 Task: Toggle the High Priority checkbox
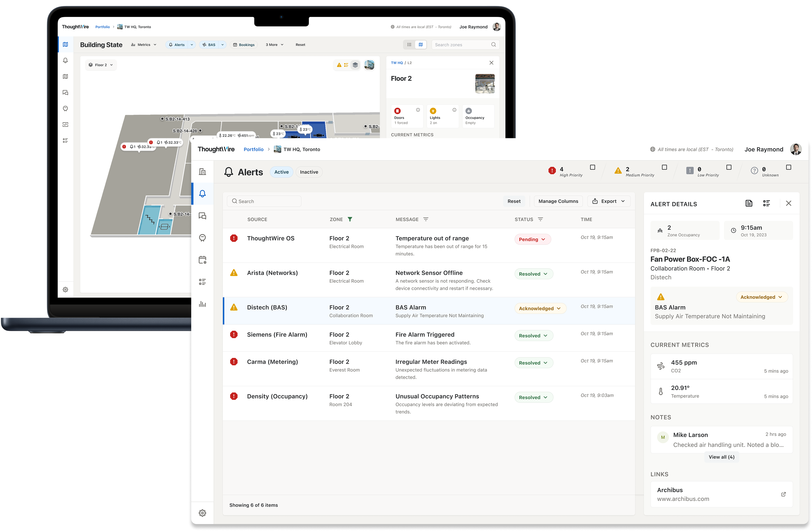[593, 167]
